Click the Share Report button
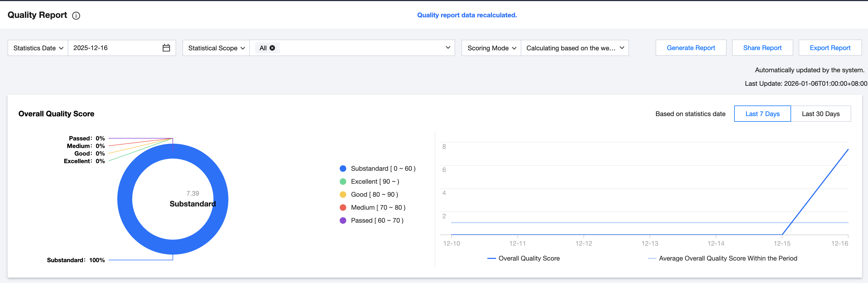This screenshot has width=868, height=283. pos(762,48)
